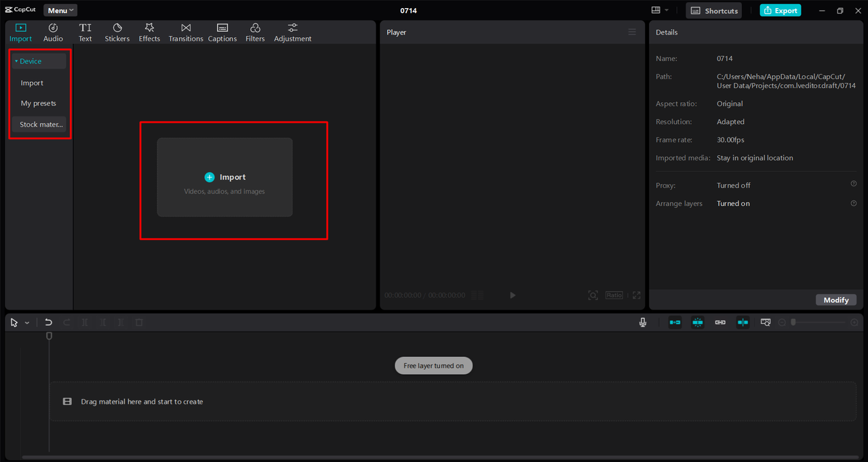Click the 'Original' aspect ratio value
The image size is (868, 462).
pyautogui.click(x=730, y=104)
